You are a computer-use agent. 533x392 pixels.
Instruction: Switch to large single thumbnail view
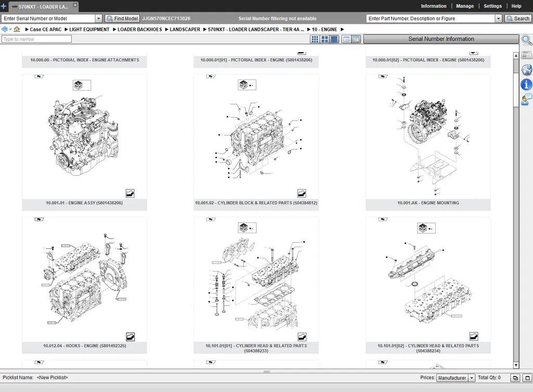click(x=334, y=39)
